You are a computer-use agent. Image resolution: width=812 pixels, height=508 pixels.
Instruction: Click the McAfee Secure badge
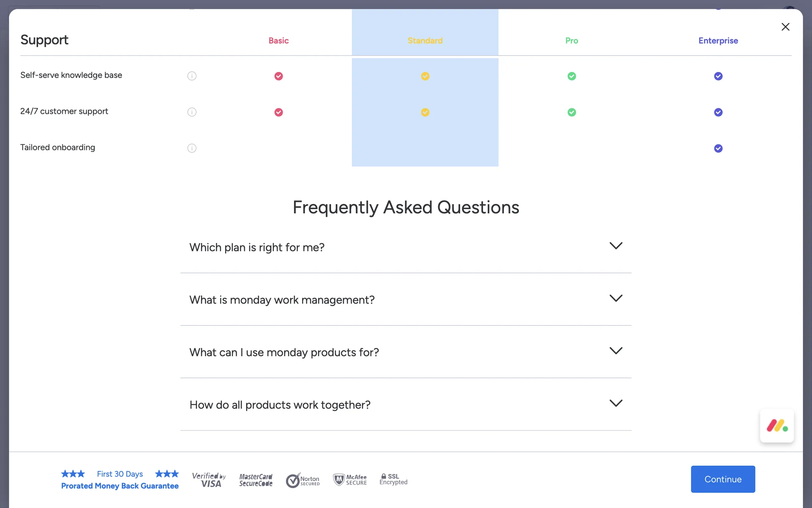pos(350,480)
